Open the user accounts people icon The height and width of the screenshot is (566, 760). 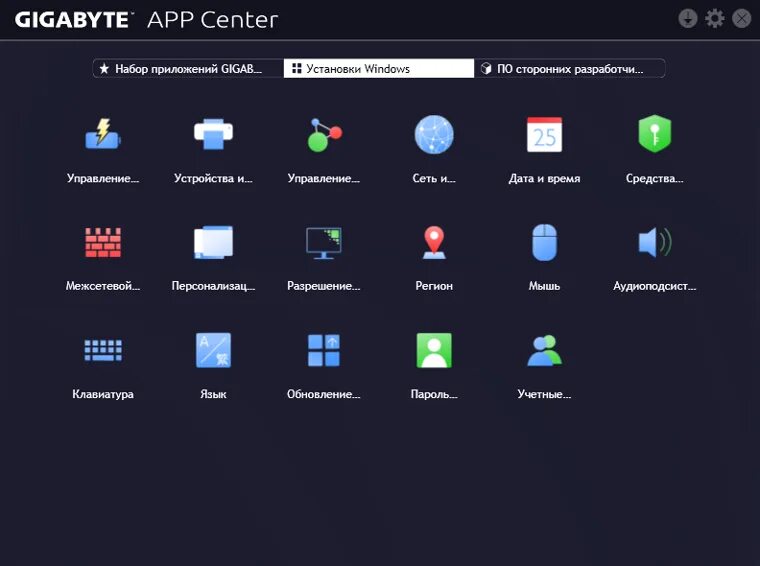tap(544, 350)
